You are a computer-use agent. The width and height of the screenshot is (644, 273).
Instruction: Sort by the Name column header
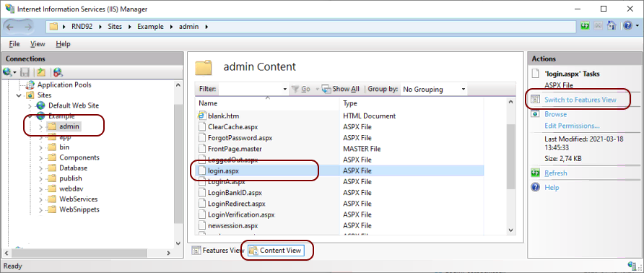pos(267,103)
